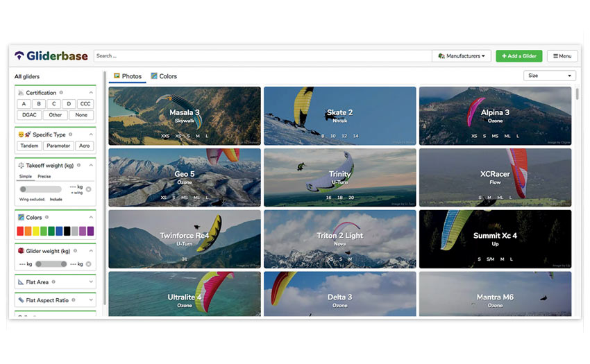This screenshot has height=364, width=590.
Task: Click the Colors panel palette icon
Action: click(x=21, y=217)
